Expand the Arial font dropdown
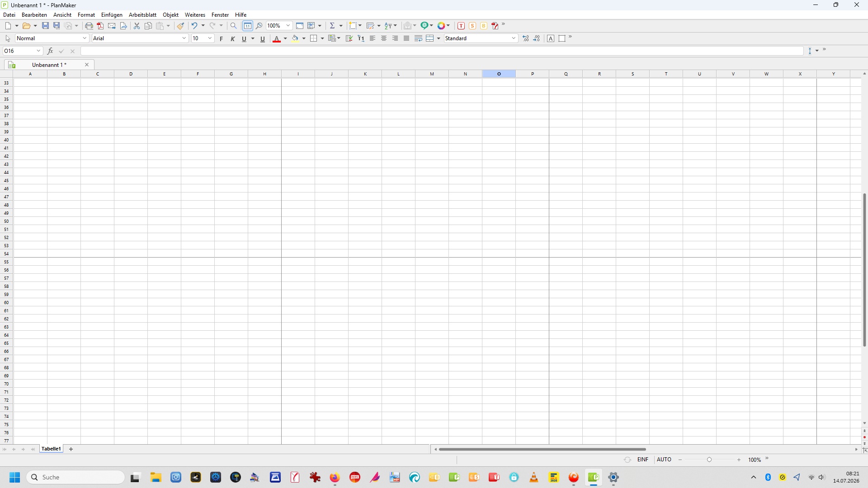Screen dimensions: 868x488 184,38
